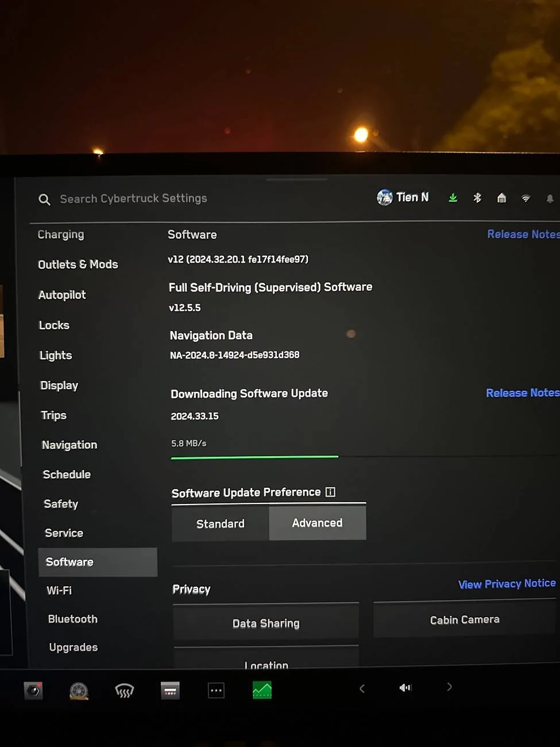Open Release Notes for update 2024.33.15

coord(523,393)
